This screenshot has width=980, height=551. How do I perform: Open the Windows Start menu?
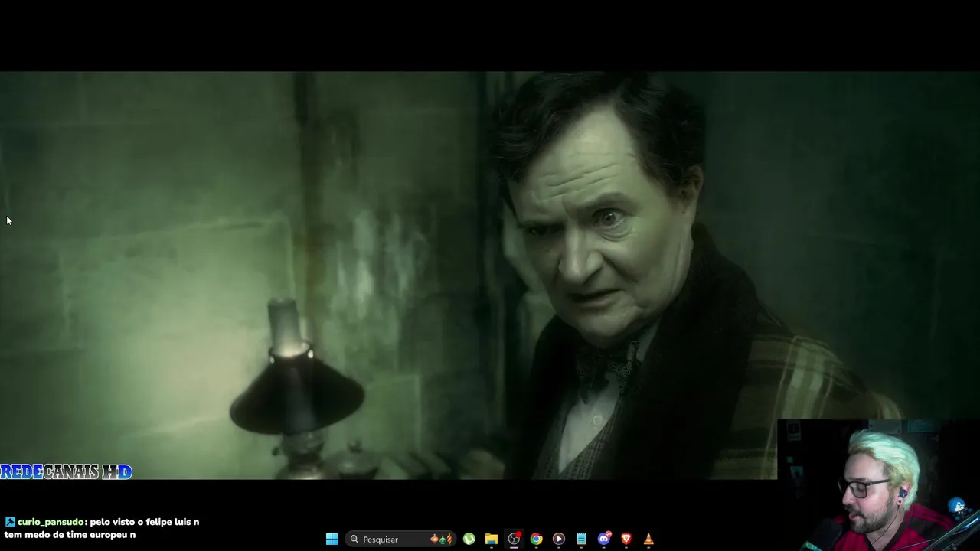click(332, 540)
